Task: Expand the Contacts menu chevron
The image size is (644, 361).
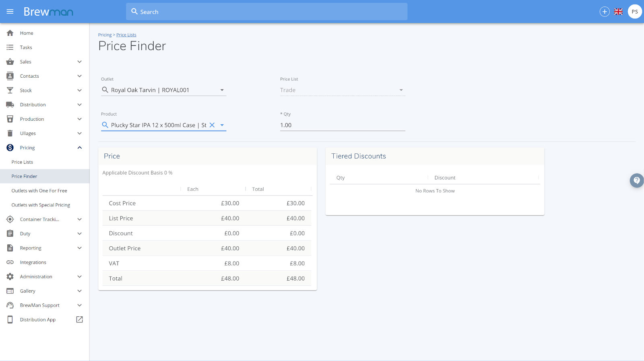Action: click(80, 76)
